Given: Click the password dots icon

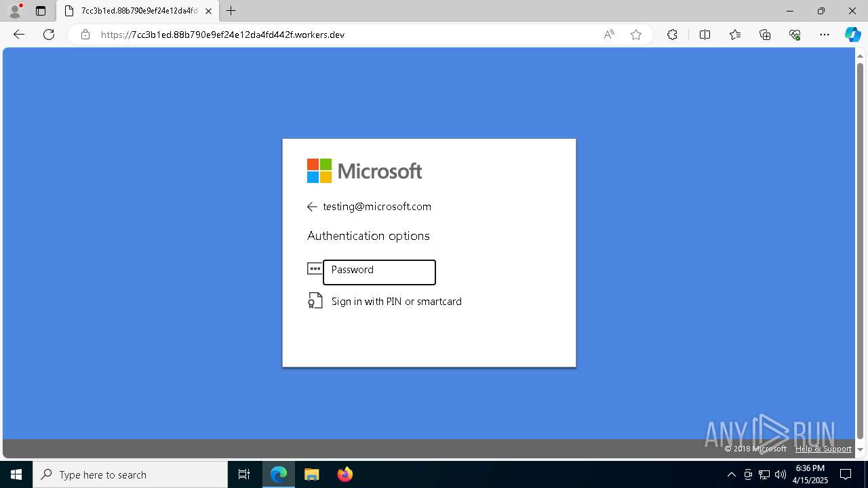Looking at the screenshot, I should pos(315,268).
